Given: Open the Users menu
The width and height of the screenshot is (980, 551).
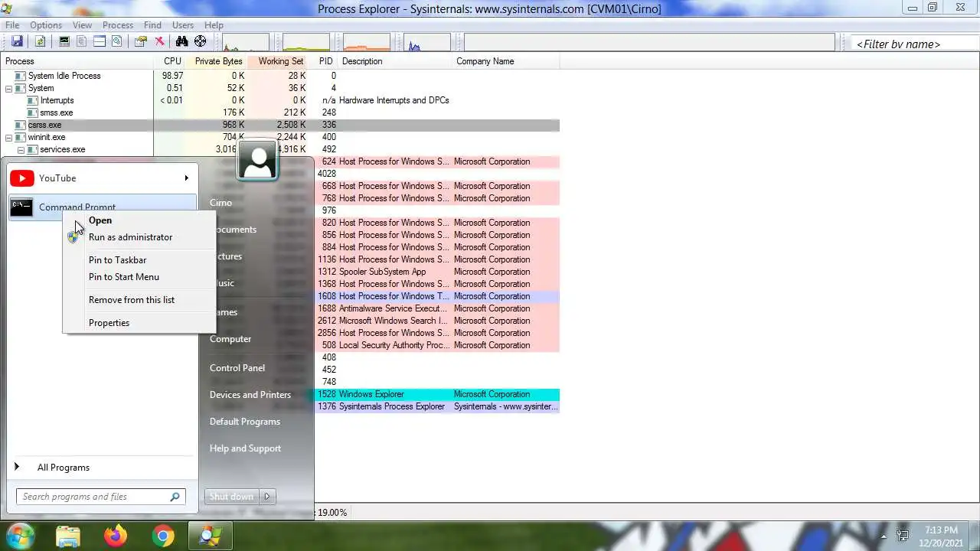Looking at the screenshot, I should point(183,25).
